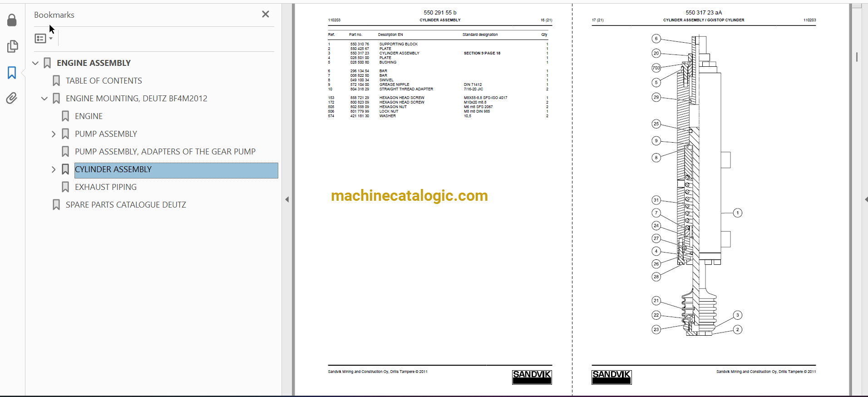Click bookmark icon beside PUMP ASSEMBLY, ADAPTERS

[x=65, y=152]
